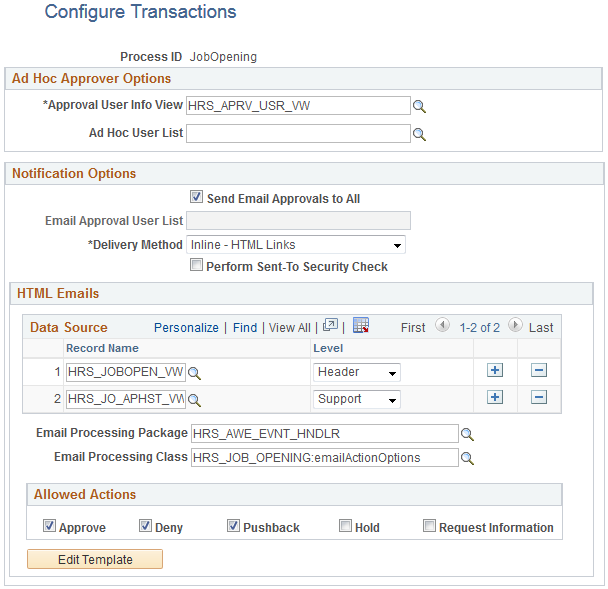
Task: Click the Edit Template button
Action: (95, 560)
